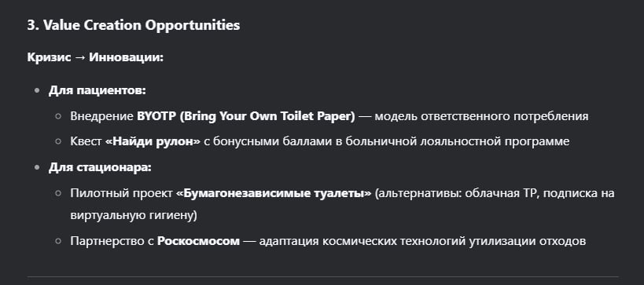Click the hollow bullet before "Квест"
644x285 pixels.
[58, 142]
